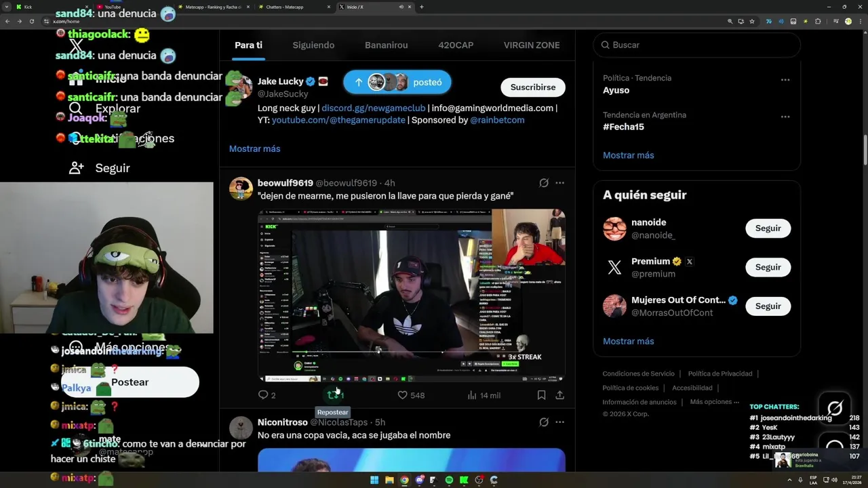
Task: Switch to the YouTube browser tab
Action: pos(132,7)
